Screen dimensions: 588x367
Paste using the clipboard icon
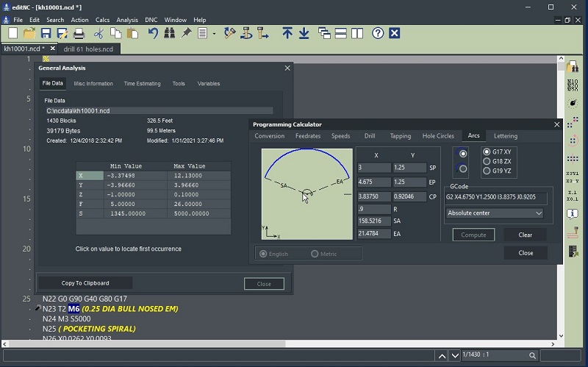(132, 33)
